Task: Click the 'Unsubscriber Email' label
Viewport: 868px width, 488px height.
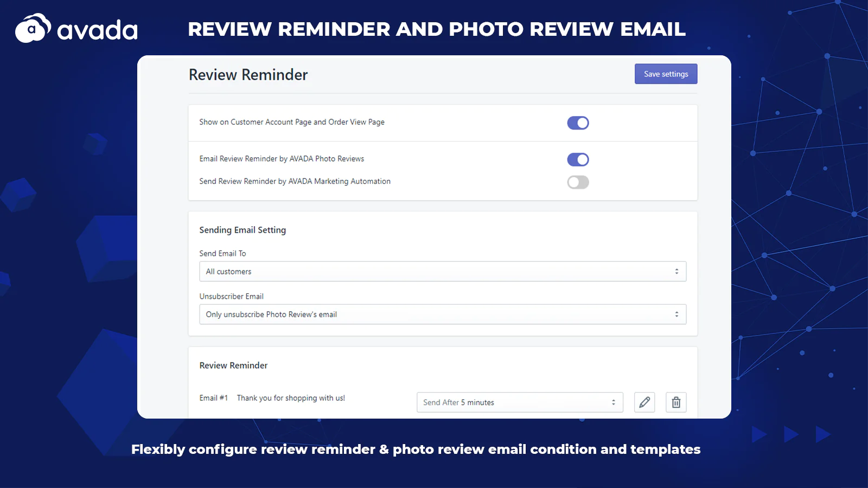Action: click(x=231, y=296)
